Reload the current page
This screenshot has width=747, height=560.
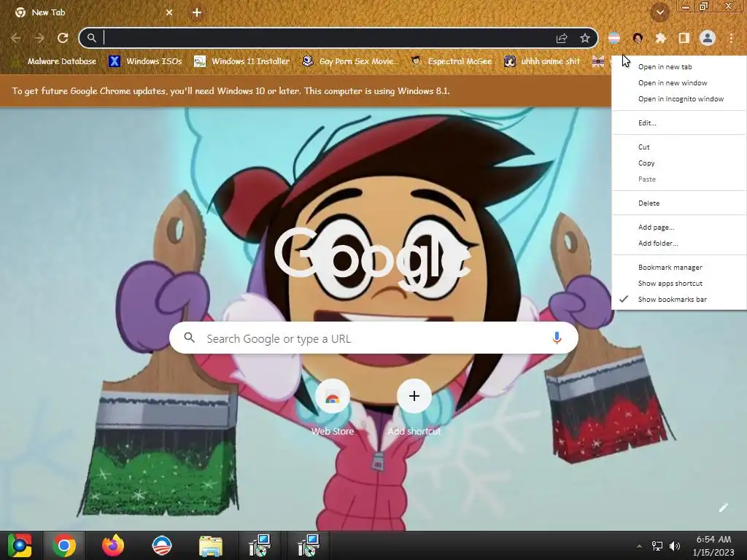click(x=63, y=38)
